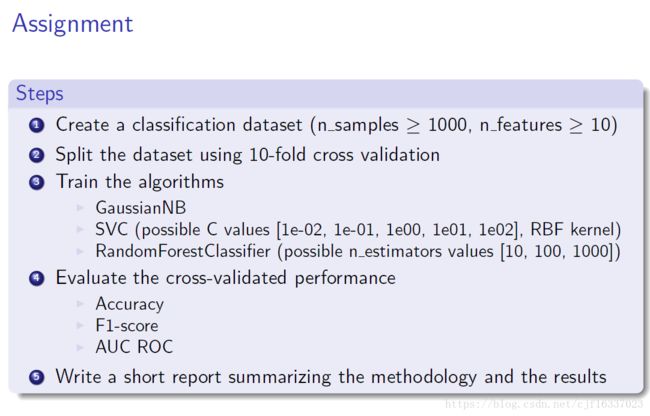
Task: Click the triangle bullet before AUC ROC
Action: [81, 347]
